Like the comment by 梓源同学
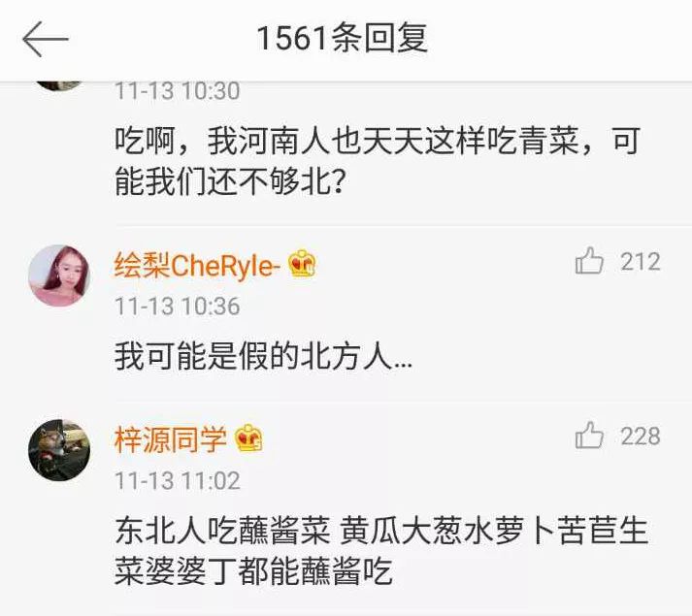This screenshot has height=616, width=692. pos(589,436)
